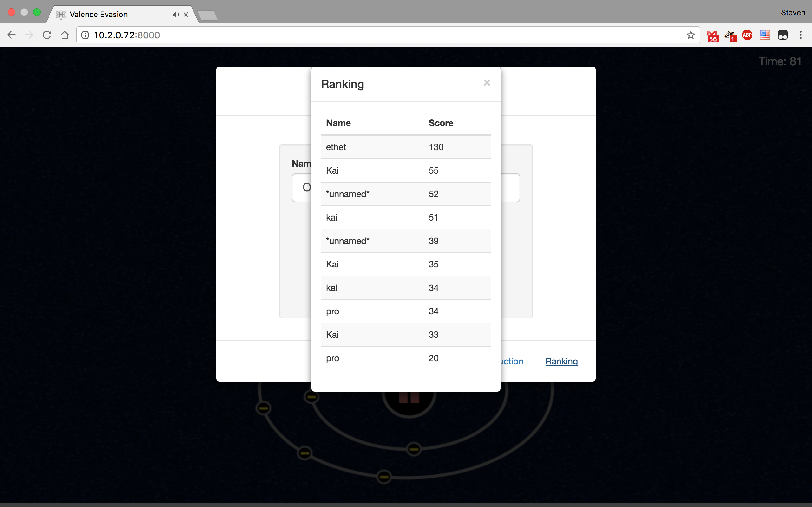Click the Ranking link
The image size is (812, 507).
click(561, 361)
